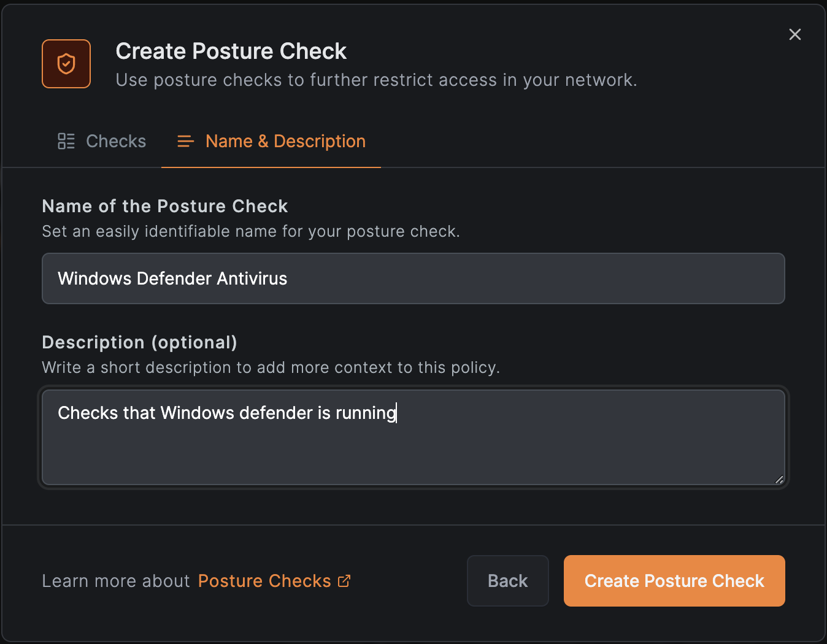The image size is (827, 644).
Task: Select the Description (optional) label
Action: (x=139, y=342)
